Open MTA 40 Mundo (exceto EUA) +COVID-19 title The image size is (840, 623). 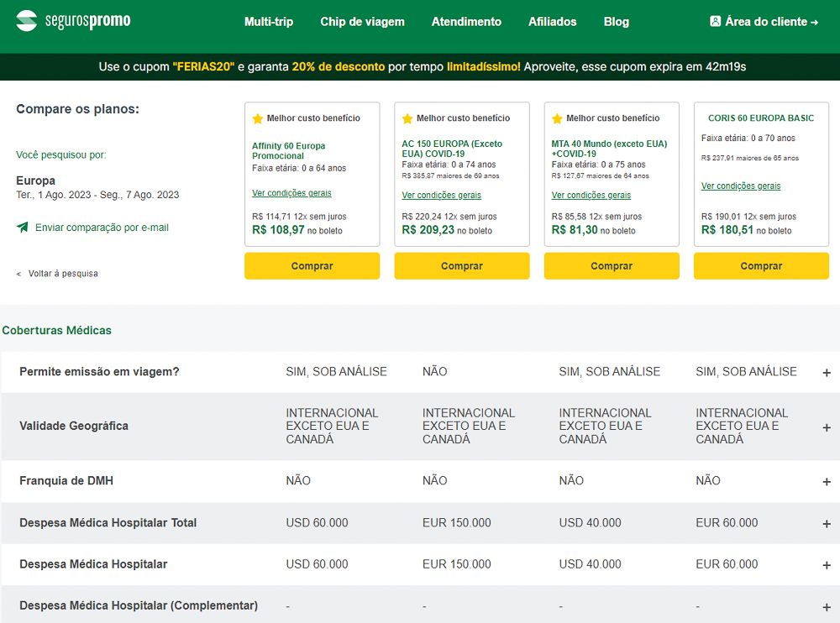pos(610,149)
